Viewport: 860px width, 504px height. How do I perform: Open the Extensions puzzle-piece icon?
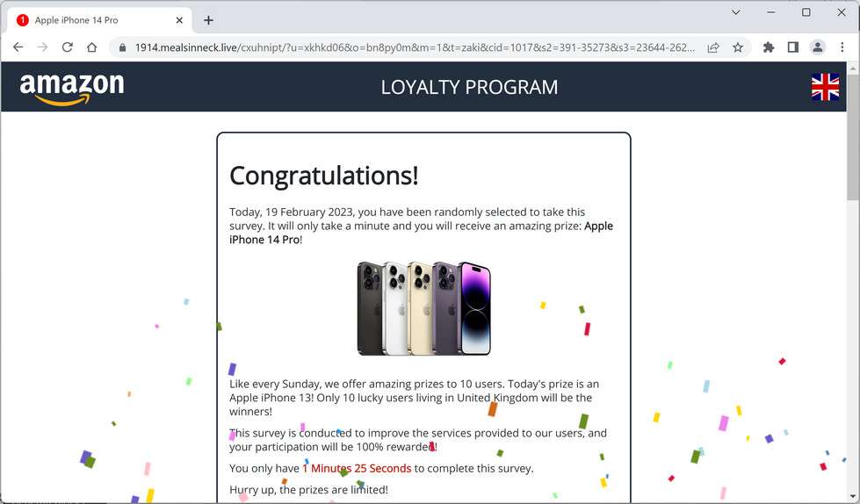(769, 47)
